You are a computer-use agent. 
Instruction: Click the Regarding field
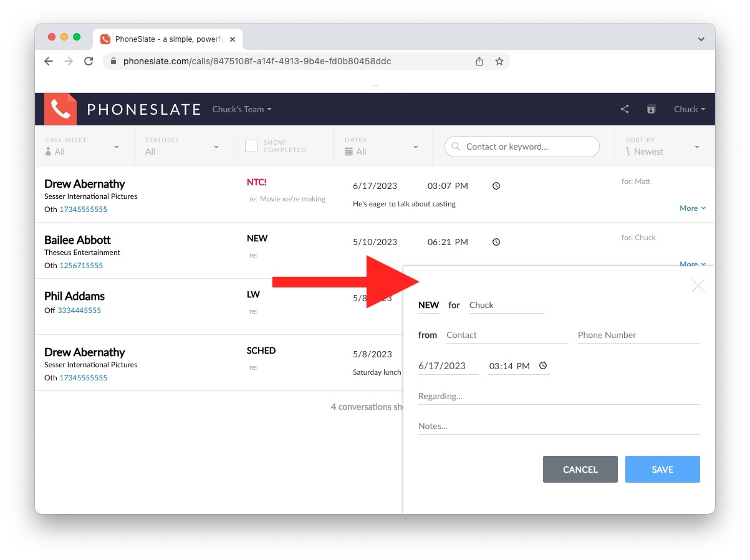559,397
